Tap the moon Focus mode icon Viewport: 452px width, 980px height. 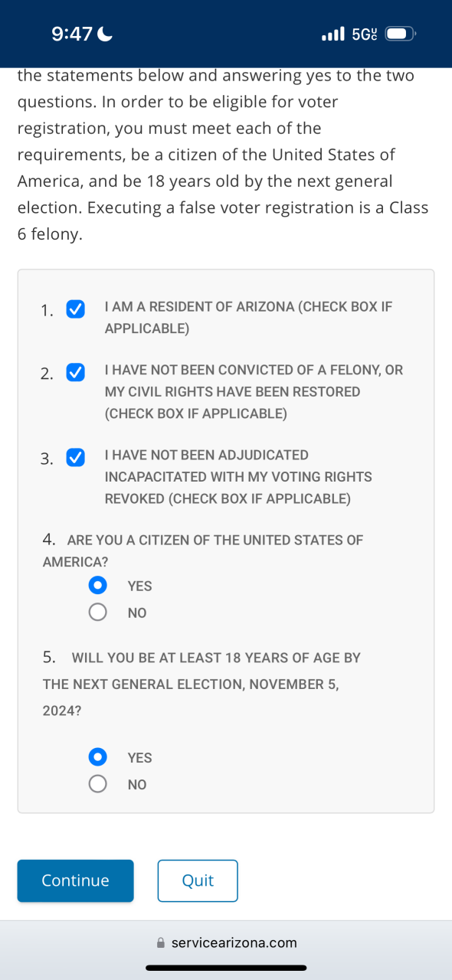tap(106, 34)
